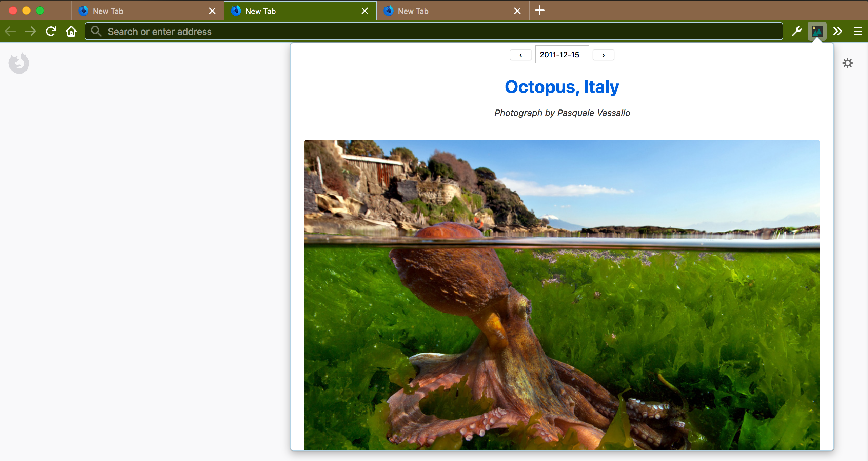Switch to the third New Tab

(453, 11)
